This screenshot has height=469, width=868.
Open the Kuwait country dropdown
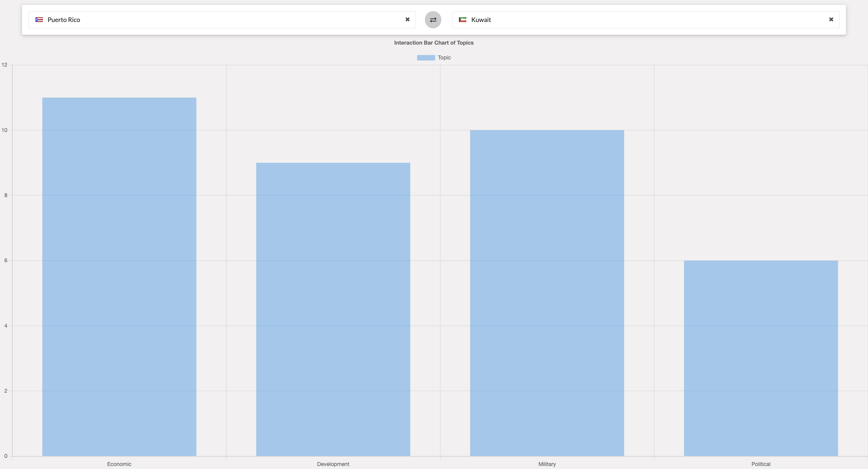coord(646,20)
